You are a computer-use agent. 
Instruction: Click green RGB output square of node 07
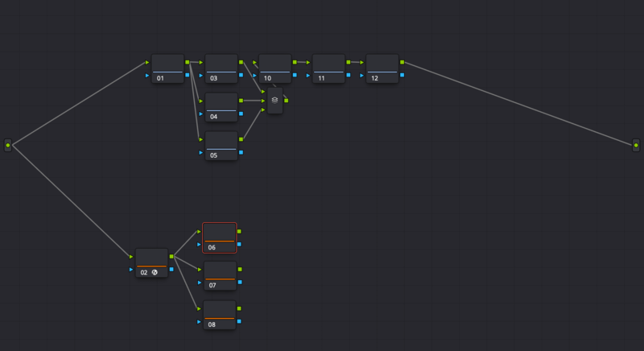[239, 270]
